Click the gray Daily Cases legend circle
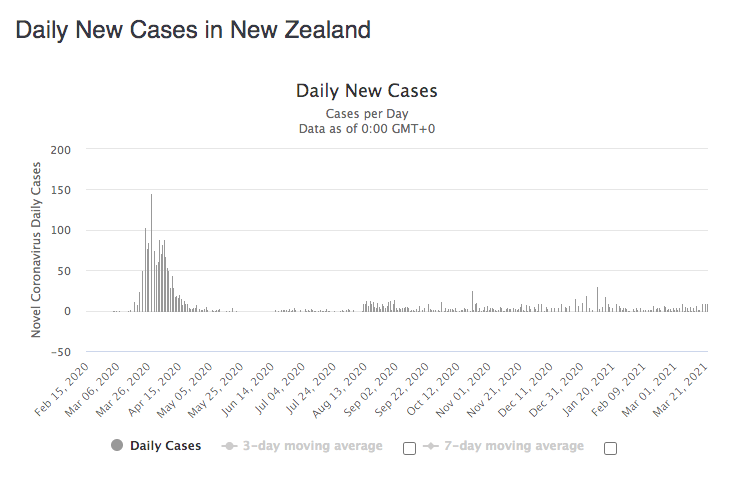 point(118,445)
